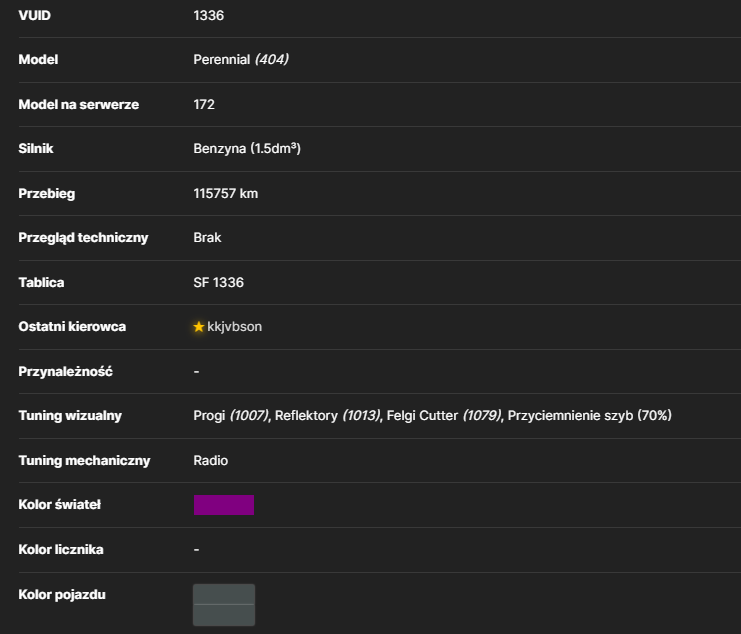Click the Felgi Cutter (1079) entry
The width and height of the screenshot is (741, 634).
click(x=444, y=416)
